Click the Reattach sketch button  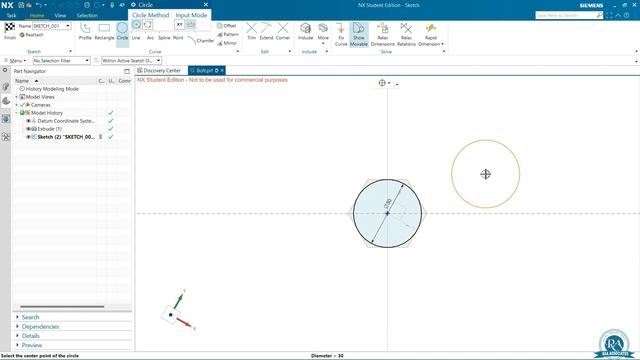(31, 35)
